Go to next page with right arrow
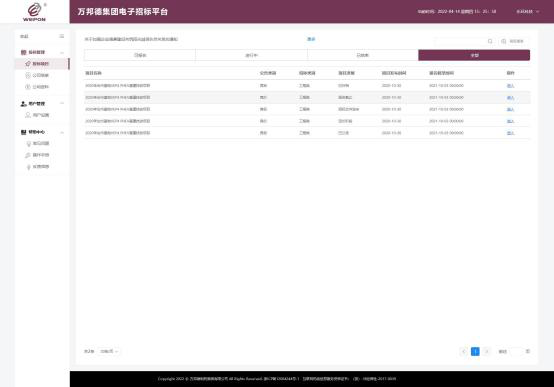Screen dimensions: 554x387 pyautogui.click(x=487, y=351)
